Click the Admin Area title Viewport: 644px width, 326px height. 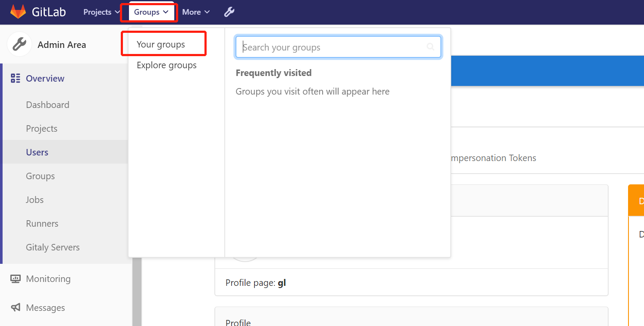[62, 45]
